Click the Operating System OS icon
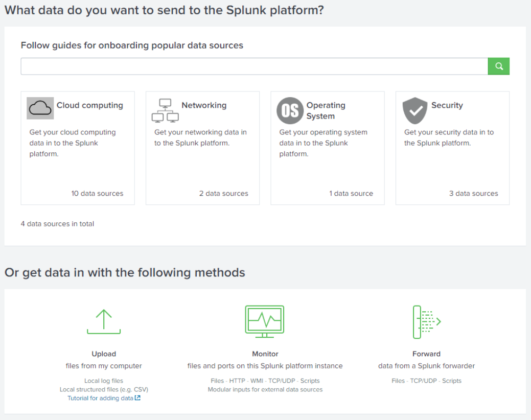The height and width of the screenshot is (420, 531). point(290,110)
